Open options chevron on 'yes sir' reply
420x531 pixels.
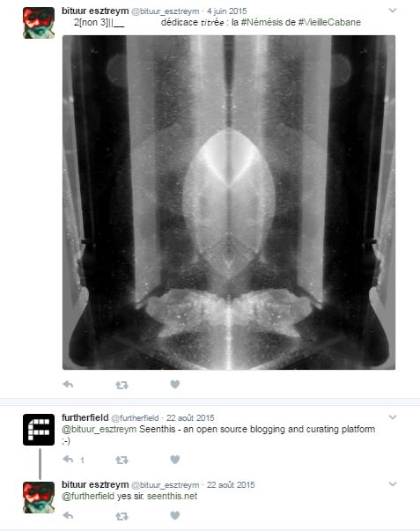pyautogui.click(x=392, y=484)
